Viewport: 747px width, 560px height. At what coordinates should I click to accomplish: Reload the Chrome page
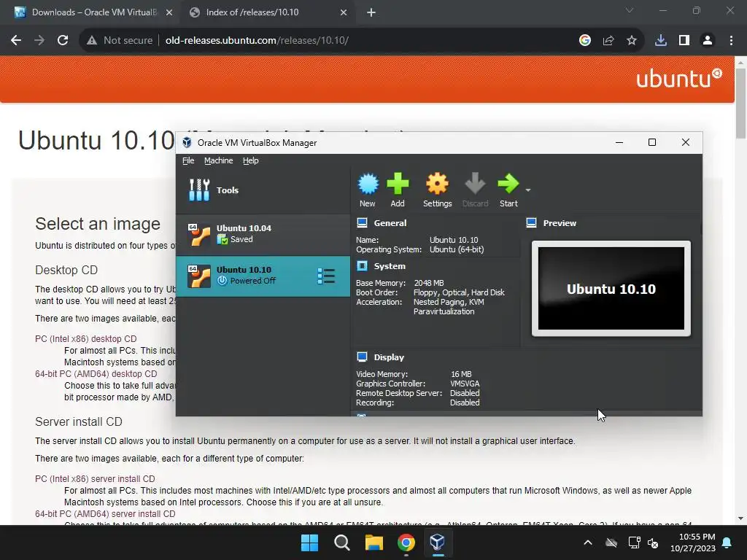(x=63, y=41)
